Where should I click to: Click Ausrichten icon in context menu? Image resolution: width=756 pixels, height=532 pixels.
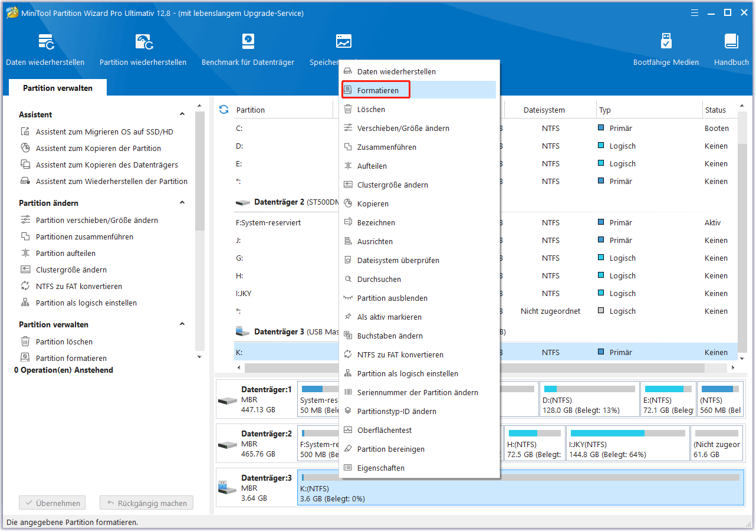coord(348,241)
